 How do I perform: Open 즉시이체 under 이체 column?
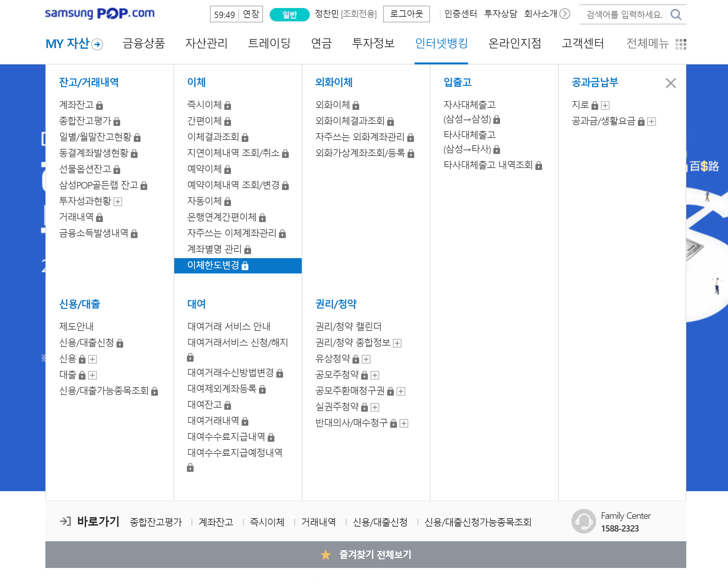click(x=204, y=105)
